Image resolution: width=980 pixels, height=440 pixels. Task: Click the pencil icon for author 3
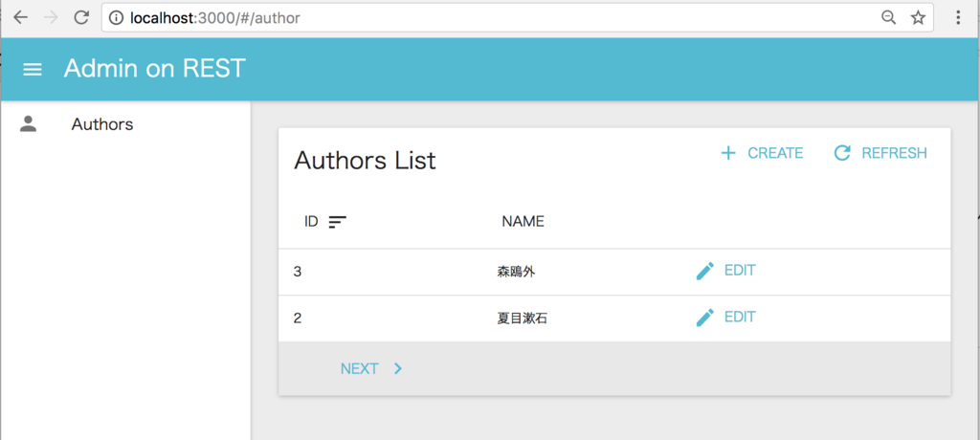[705, 271]
